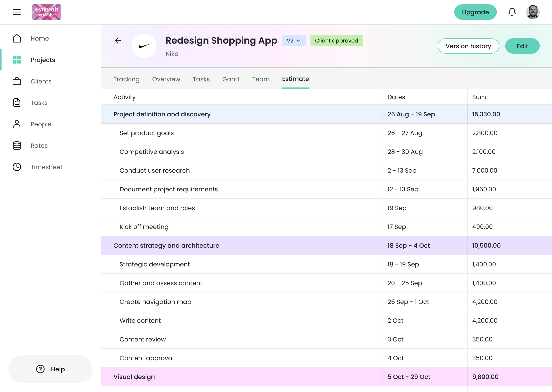Open the hamburger menu icon

tap(17, 12)
